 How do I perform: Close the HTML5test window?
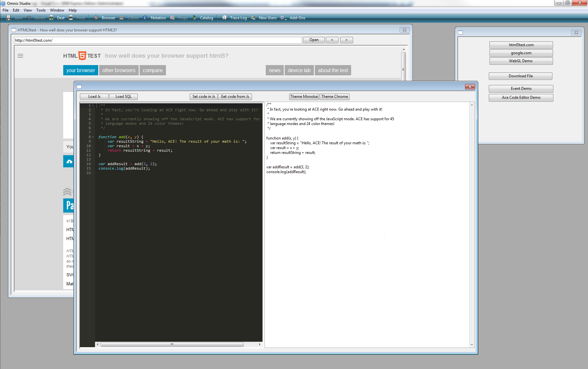click(x=404, y=30)
